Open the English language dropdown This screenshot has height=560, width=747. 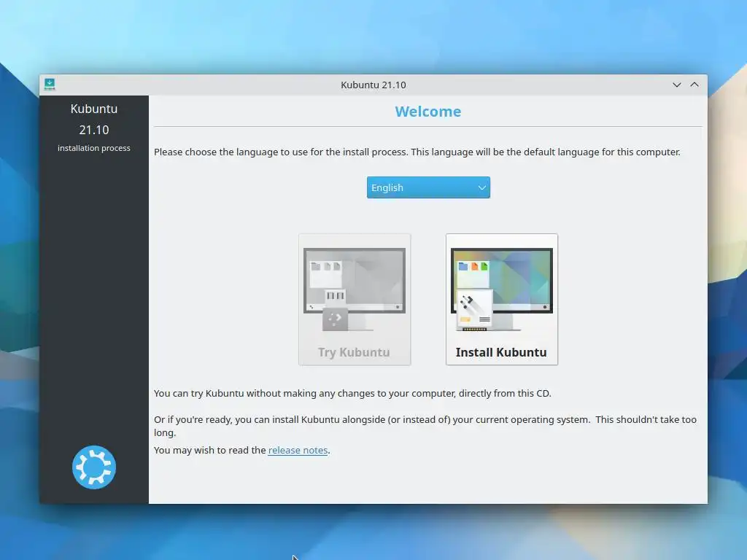click(428, 187)
